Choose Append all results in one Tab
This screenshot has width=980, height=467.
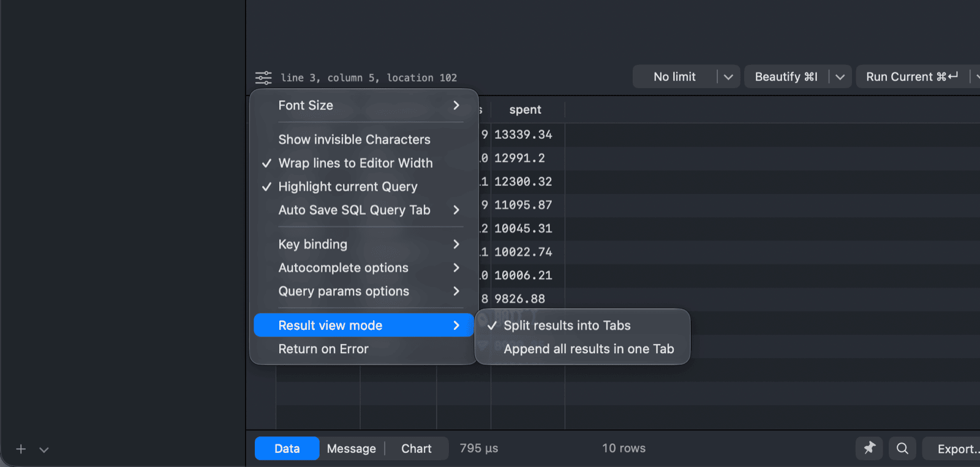pyautogui.click(x=582, y=349)
